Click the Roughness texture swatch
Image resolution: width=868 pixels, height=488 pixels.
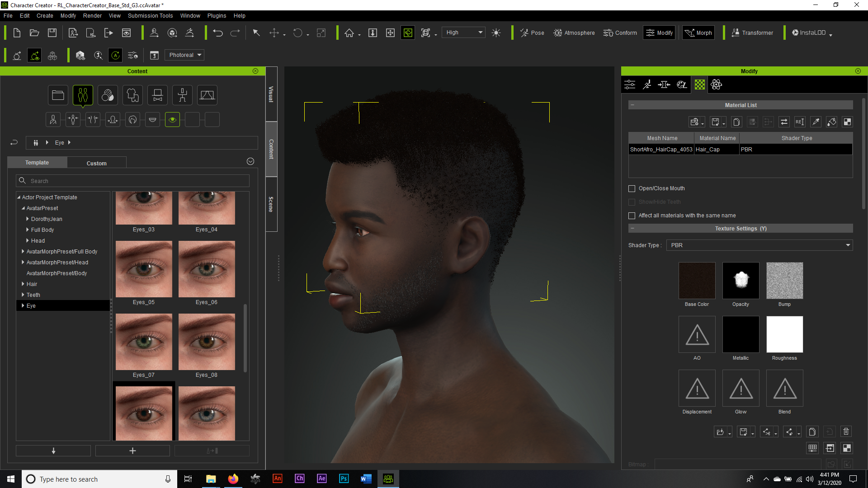[784, 334]
